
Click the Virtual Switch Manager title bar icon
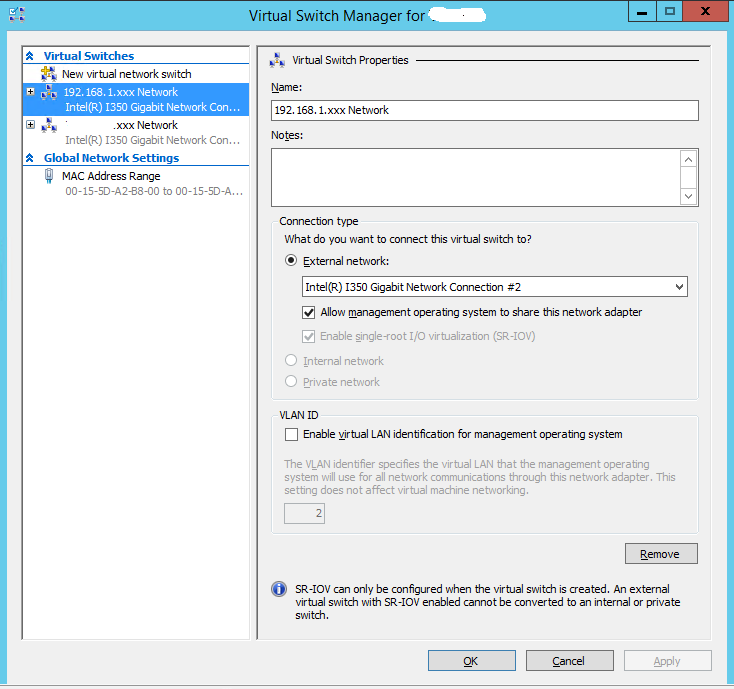pos(17,15)
